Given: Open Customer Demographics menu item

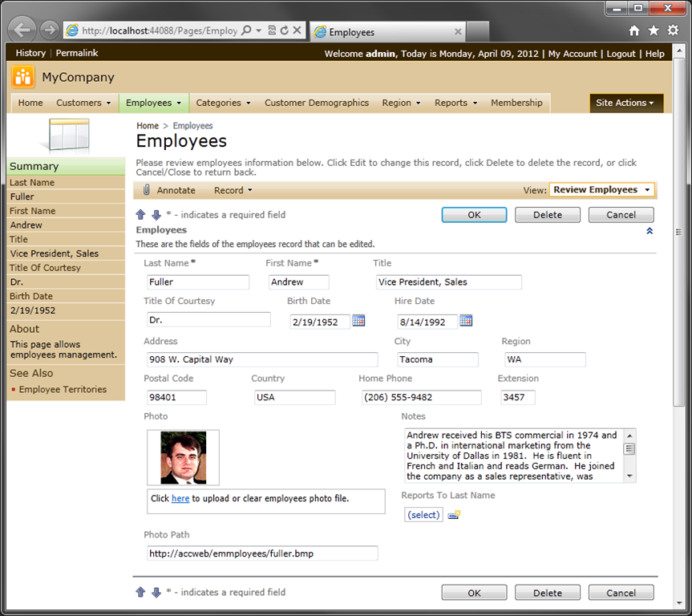Looking at the screenshot, I should pyautogui.click(x=317, y=103).
